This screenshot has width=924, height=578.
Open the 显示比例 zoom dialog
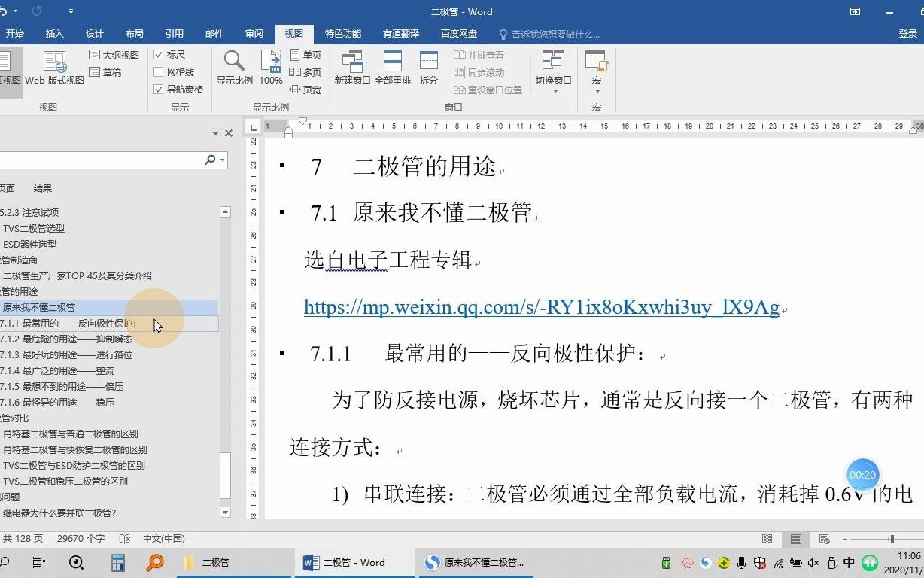233,67
